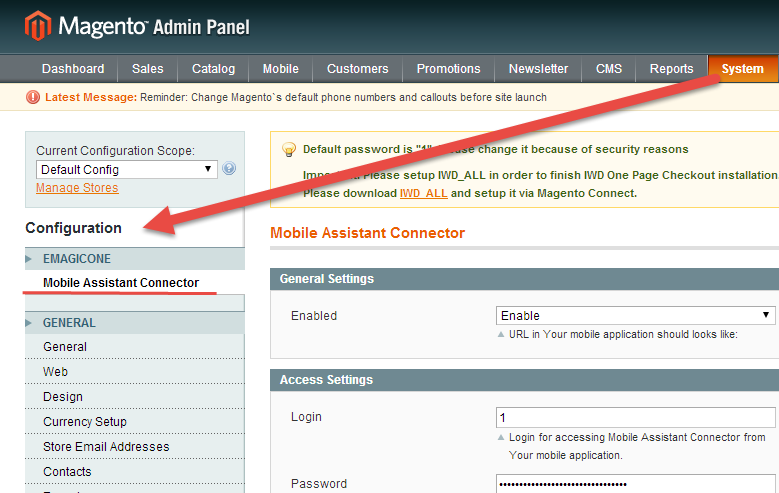
Task: Follow the Manage Stores link
Action: 77,188
